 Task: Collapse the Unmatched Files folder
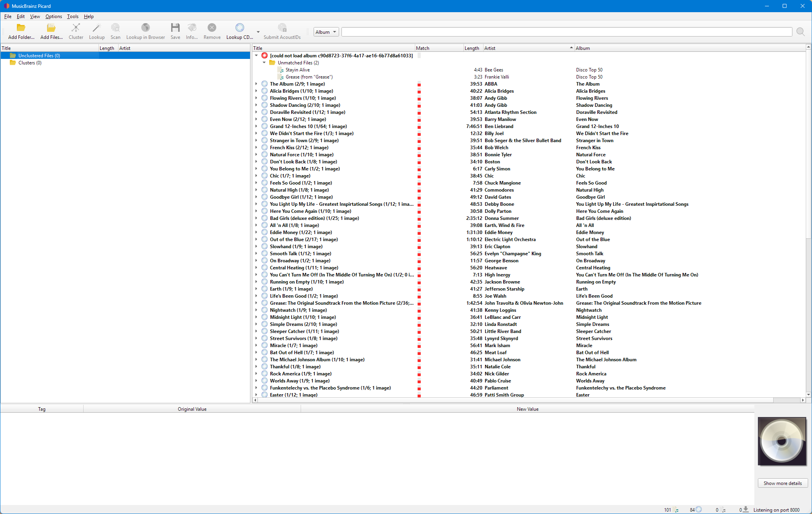[264, 63]
